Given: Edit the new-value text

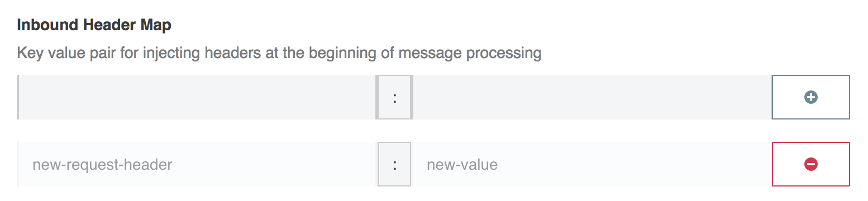Looking at the screenshot, I should pyautogui.click(x=462, y=165).
